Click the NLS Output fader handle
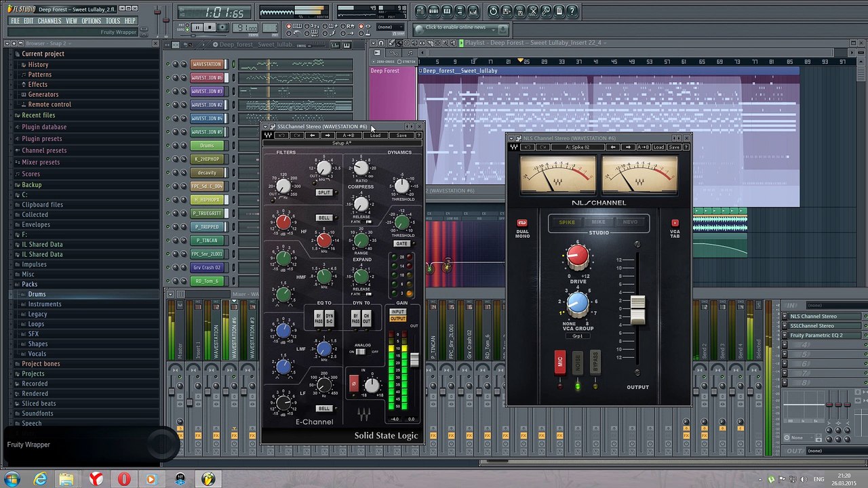The width and height of the screenshot is (868, 488). point(637,310)
